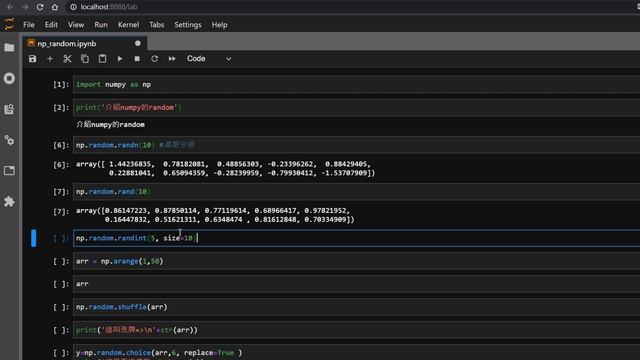
Task: Click the Jupyter logo icon
Action: click(x=9, y=24)
